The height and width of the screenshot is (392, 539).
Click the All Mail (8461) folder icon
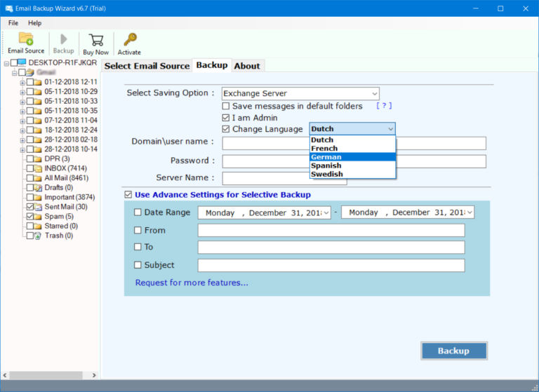click(38, 178)
